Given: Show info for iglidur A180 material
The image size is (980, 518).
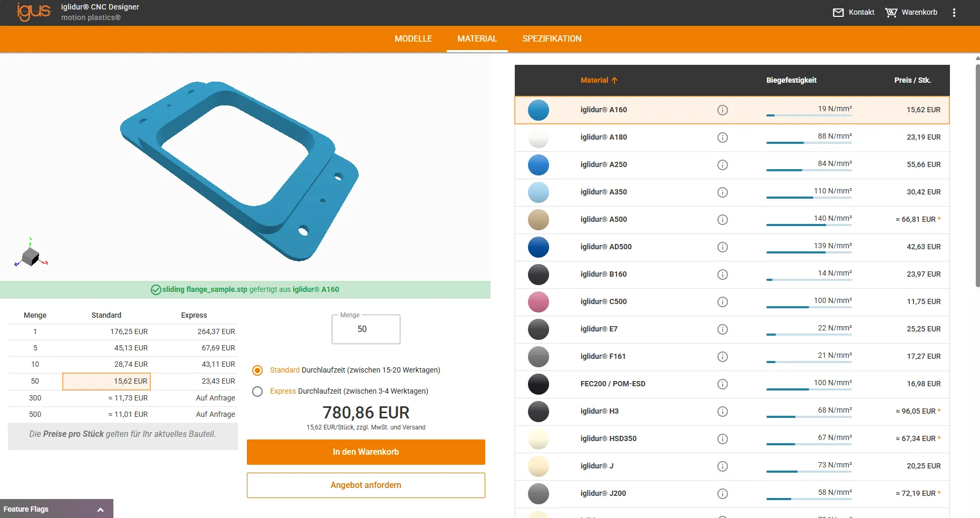Looking at the screenshot, I should click(x=723, y=138).
